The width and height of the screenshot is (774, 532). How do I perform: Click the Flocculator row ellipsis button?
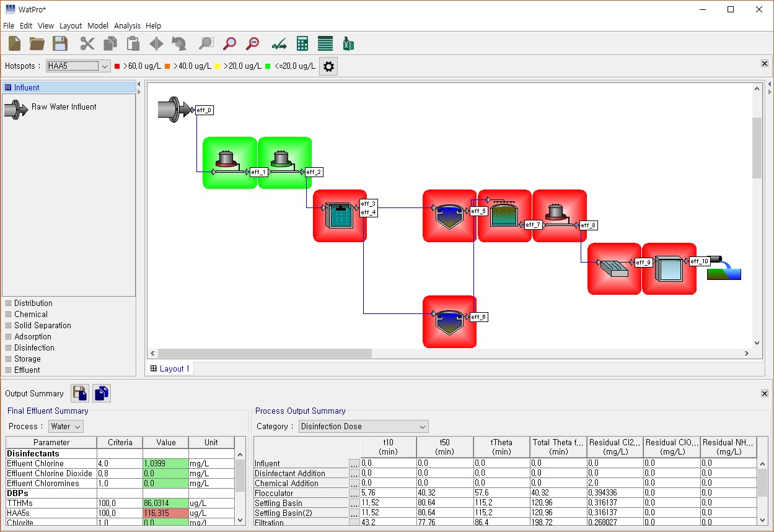pos(354,494)
